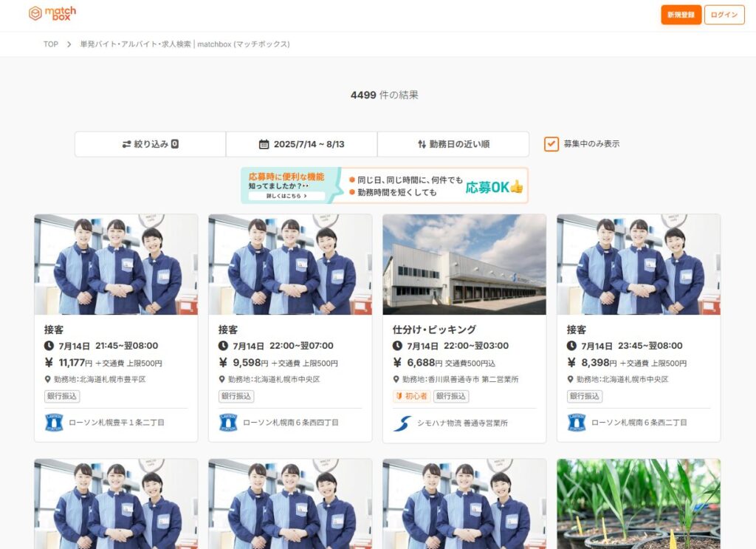Click the clock icon beside 23:45~翌08:00

[571, 346]
